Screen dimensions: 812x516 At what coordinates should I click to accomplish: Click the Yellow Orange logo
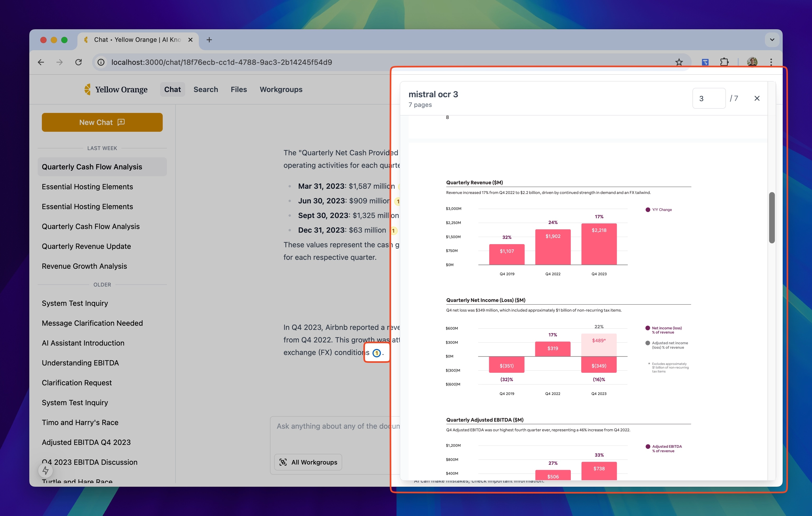click(116, 89)
